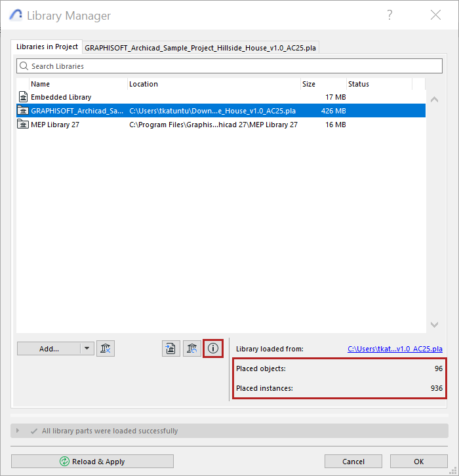Click the help question mark icon

[389, 14]
